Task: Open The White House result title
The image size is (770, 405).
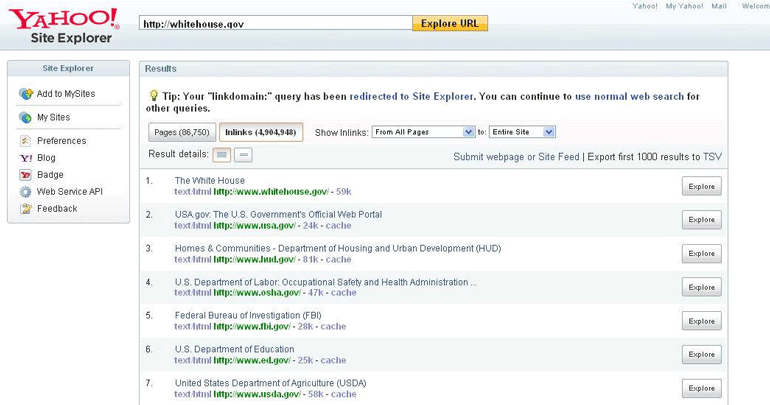Action: (x=210, y=181)
